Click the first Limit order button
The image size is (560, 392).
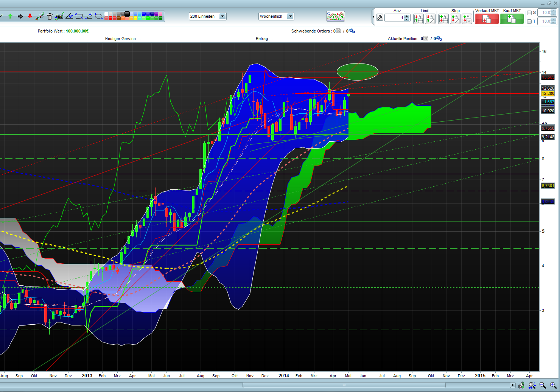coord(418,19)
